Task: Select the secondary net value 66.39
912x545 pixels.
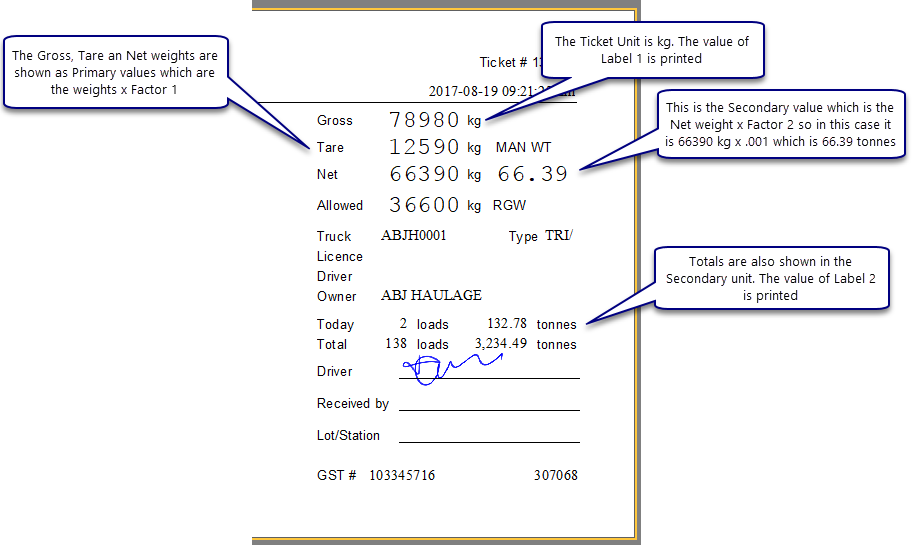Action: pos(532,174)
